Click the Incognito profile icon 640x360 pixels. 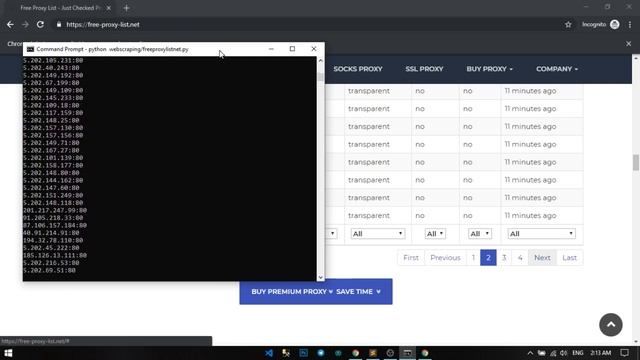(615, 24)
